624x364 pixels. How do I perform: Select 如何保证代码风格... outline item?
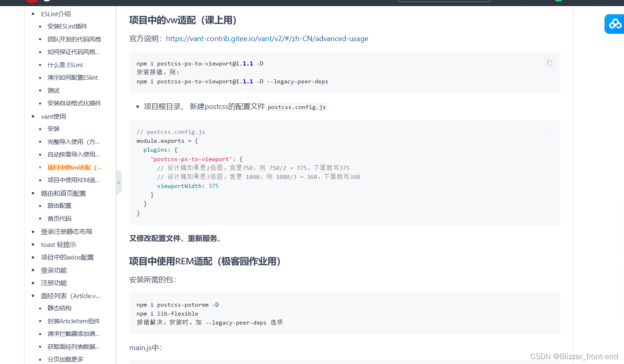pos(73,52)
